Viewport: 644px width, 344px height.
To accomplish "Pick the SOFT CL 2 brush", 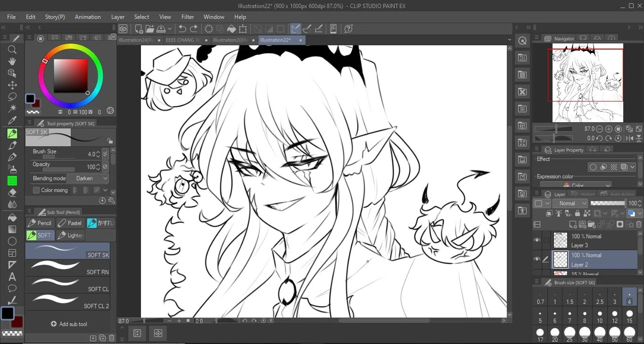I will [68, 302].
